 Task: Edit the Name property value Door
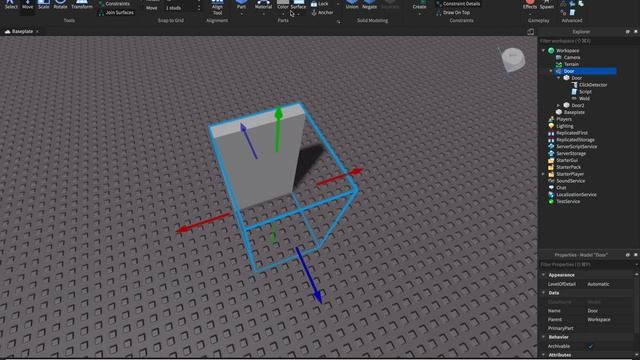click(x=610, y=311)
